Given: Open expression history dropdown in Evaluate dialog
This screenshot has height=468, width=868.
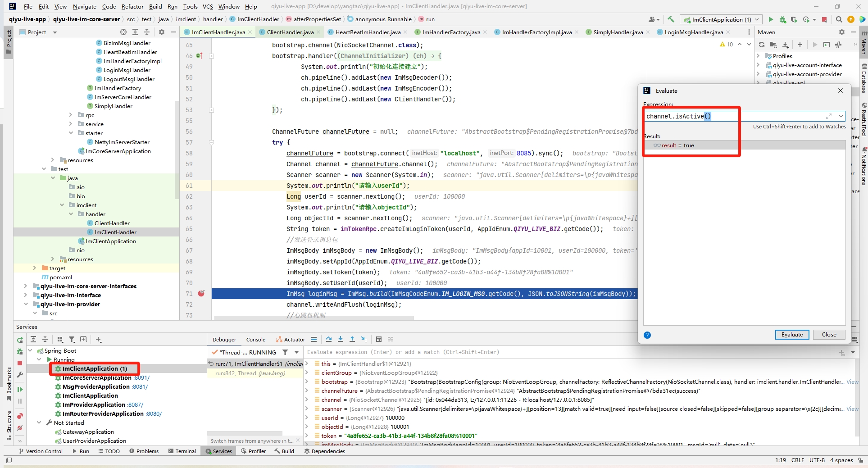Looking at the screenshot, I should pyautogui.click(x=841, y=116).
